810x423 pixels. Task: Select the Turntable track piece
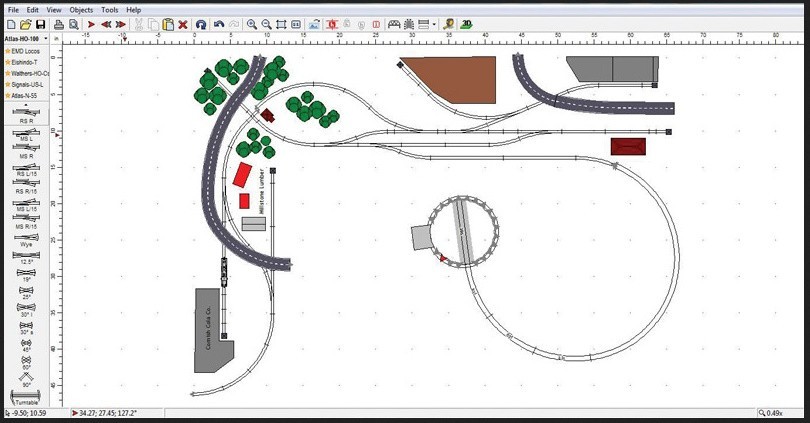tap(27, 396)
